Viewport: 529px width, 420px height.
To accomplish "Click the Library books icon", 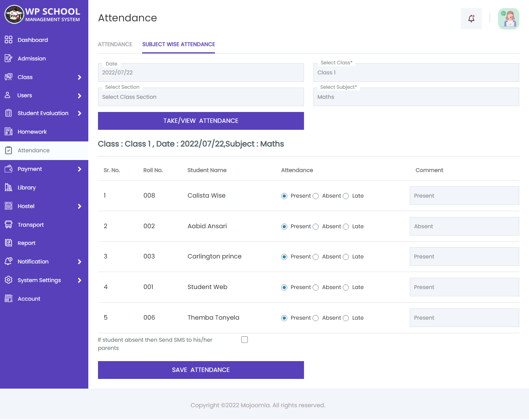I will [9, 188].
